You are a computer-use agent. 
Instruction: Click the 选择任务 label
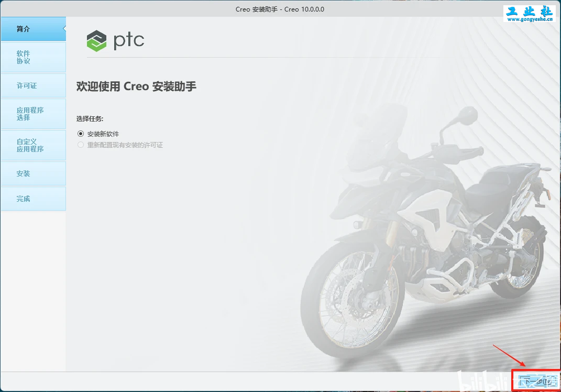90,119
